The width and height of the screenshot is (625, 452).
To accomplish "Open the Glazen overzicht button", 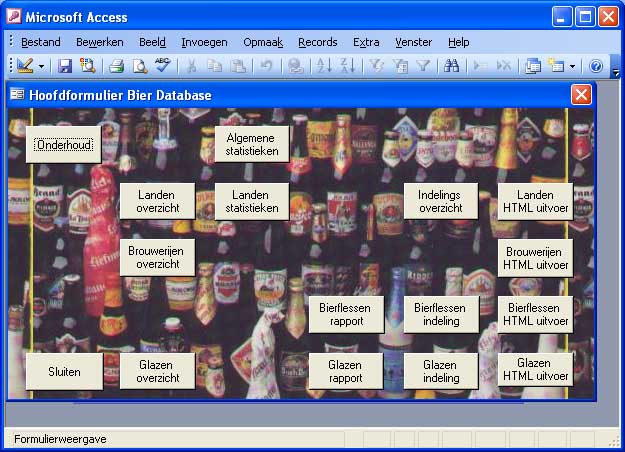I will (157, 371).
